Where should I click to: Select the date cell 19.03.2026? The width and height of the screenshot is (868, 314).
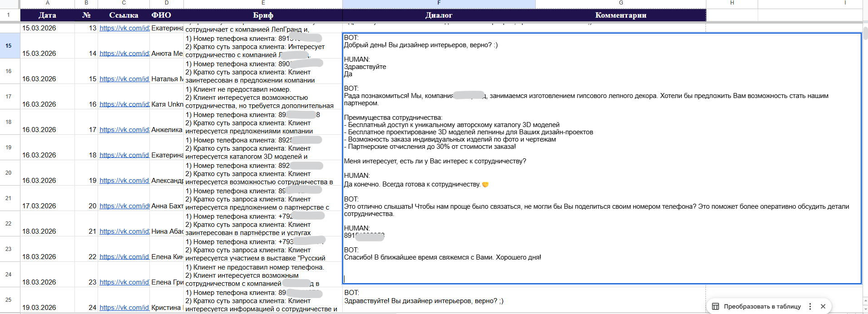[48, 300]
